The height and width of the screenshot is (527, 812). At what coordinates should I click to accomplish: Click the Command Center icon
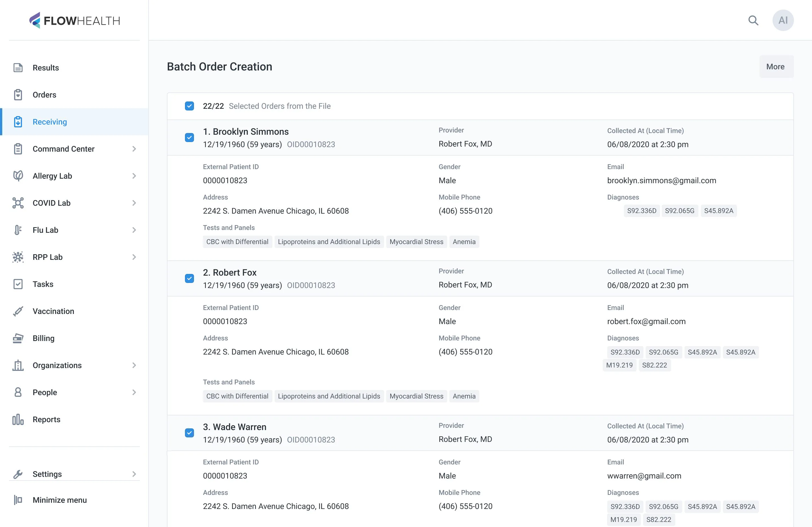tap(18, 149)
